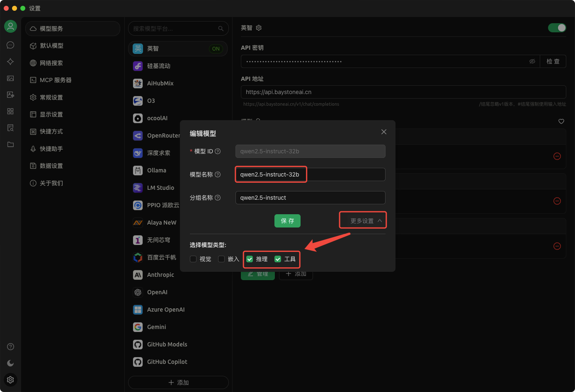Toggle the 英智 provider enable switch

click(557, 28)
